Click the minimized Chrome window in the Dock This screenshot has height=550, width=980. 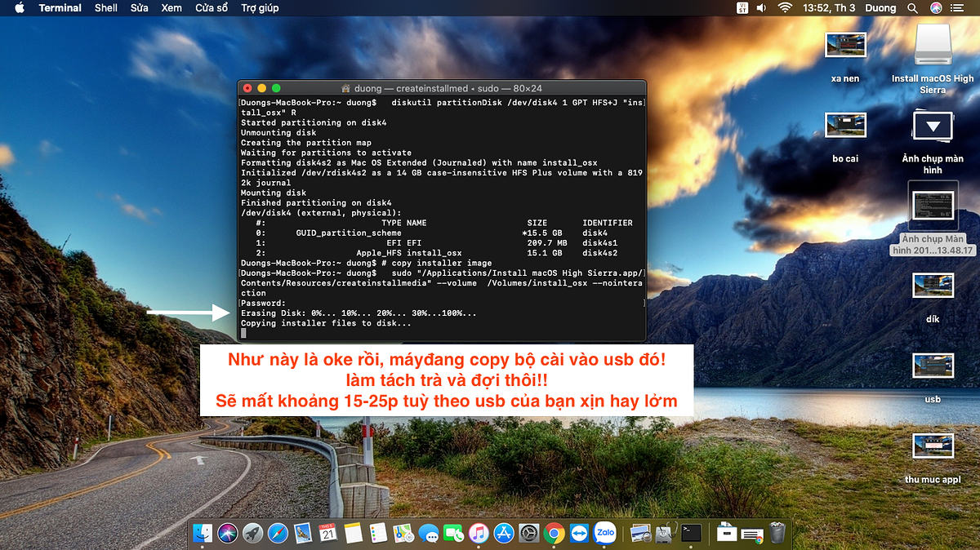coord(752,534)
